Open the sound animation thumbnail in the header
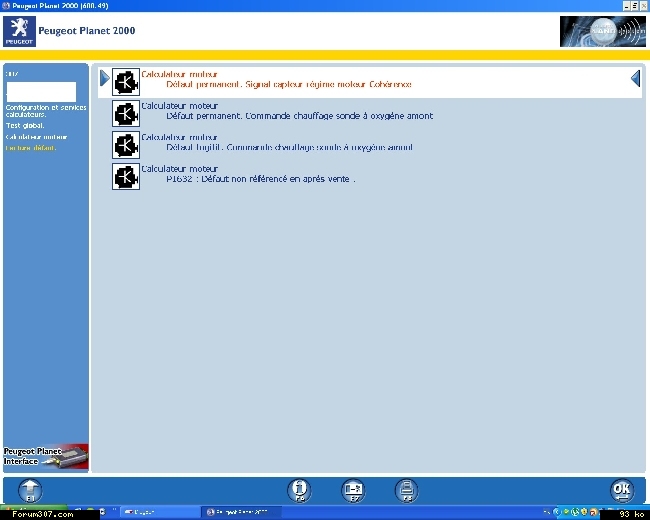The image size is (650, 520). point(603,32)
